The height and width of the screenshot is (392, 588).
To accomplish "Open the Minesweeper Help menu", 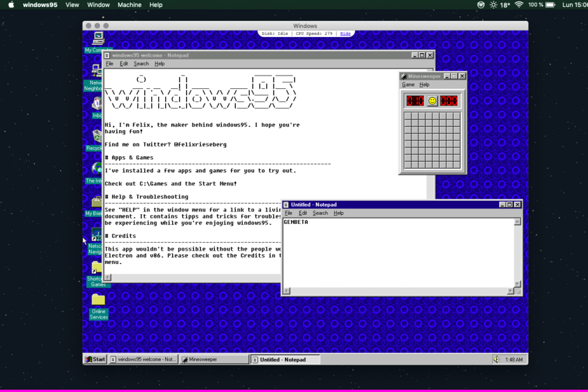I will (424, 85).
